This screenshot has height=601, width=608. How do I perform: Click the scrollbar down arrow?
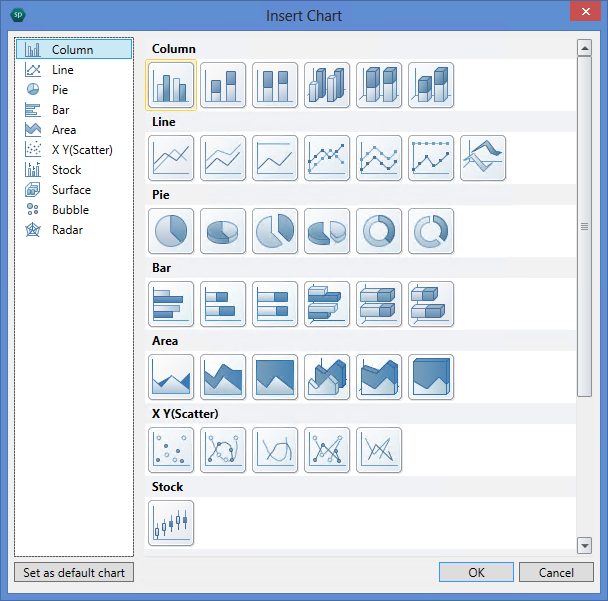pos(584,546)
